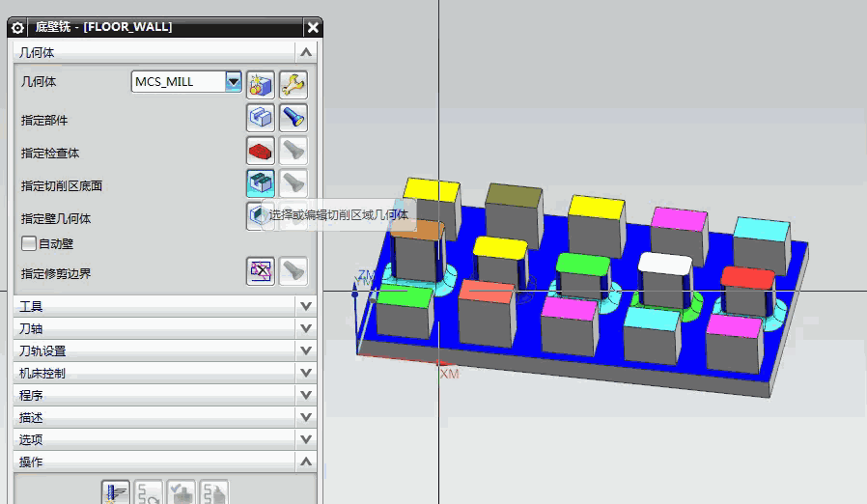The image size is (867, 504).
Task: Click the display flashlight icon for 指定检查体
Action: [294, 151]
